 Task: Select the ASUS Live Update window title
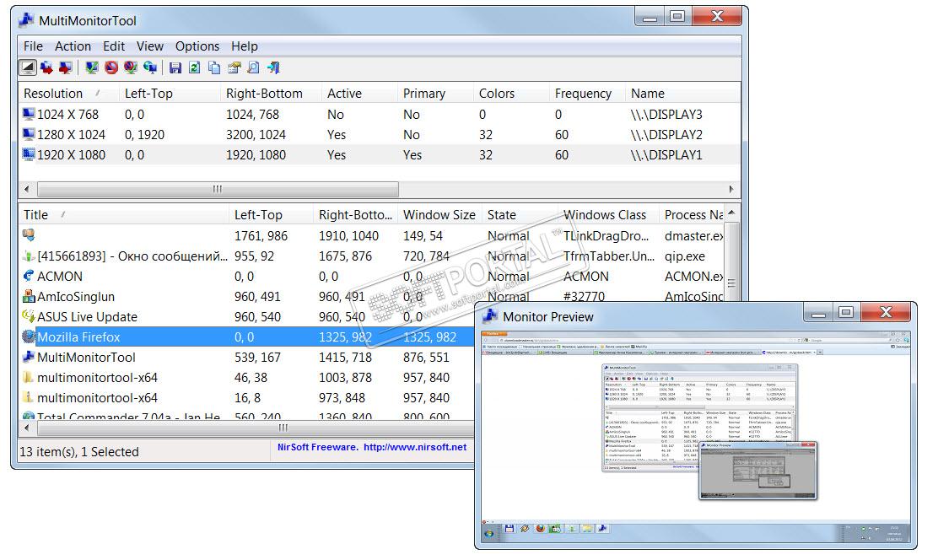pos(88,316)
